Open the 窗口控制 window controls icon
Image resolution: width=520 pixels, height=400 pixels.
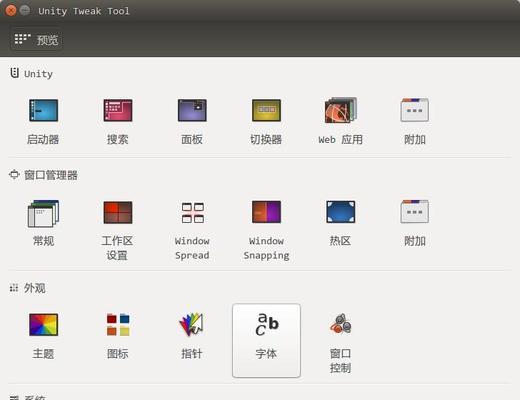[x=341, y=324]
